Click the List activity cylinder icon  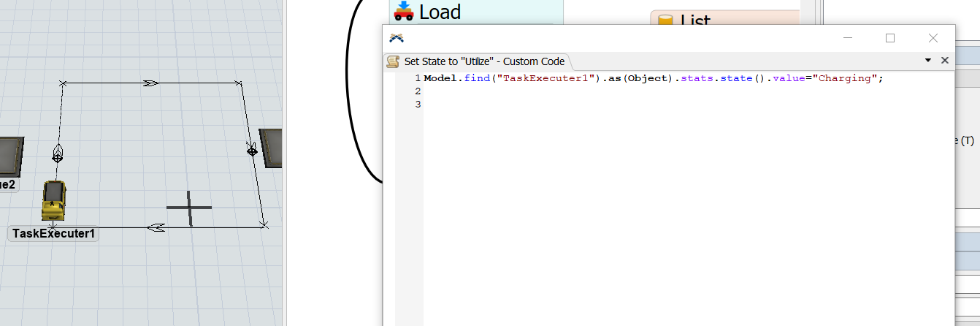pyautogui.click(x=665, y=22)
